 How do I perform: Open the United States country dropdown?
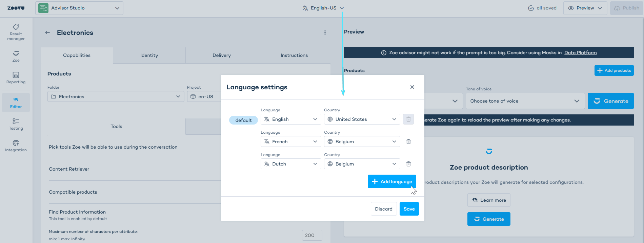point(362,119)
